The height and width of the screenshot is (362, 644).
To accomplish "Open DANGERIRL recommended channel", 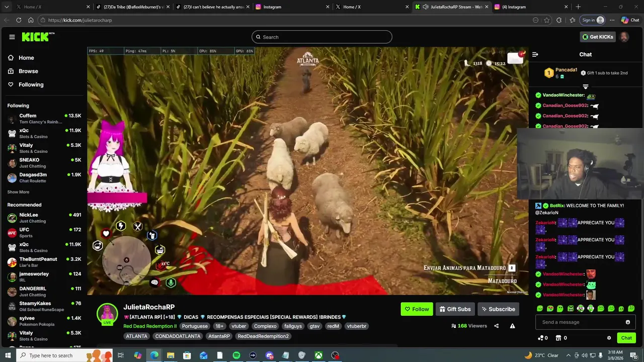I will tap(44, 292).
